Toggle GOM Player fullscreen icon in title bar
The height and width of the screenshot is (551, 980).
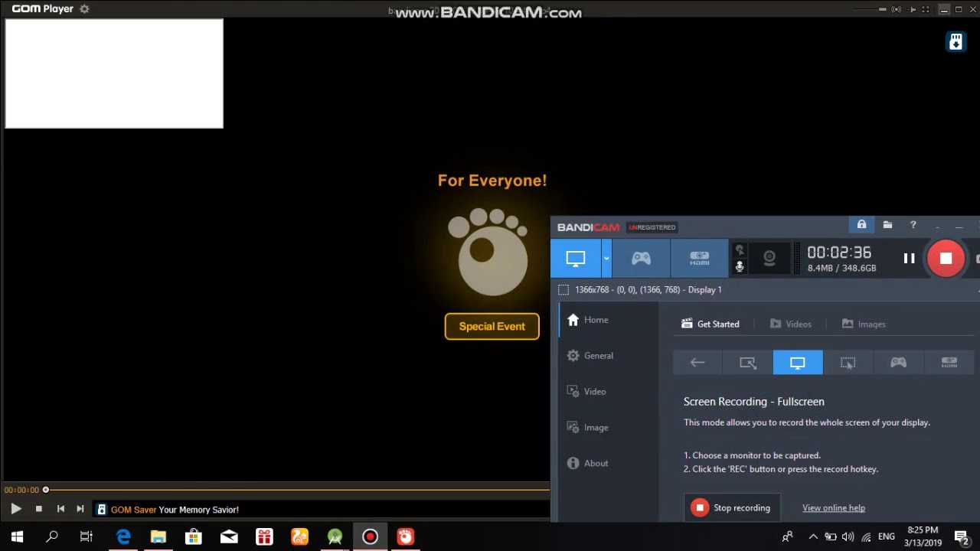coord(926,9)
